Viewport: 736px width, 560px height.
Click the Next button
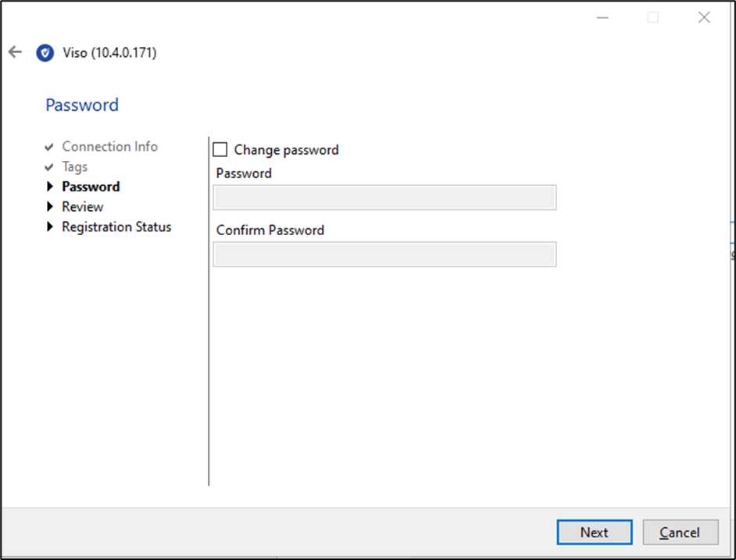594,532
